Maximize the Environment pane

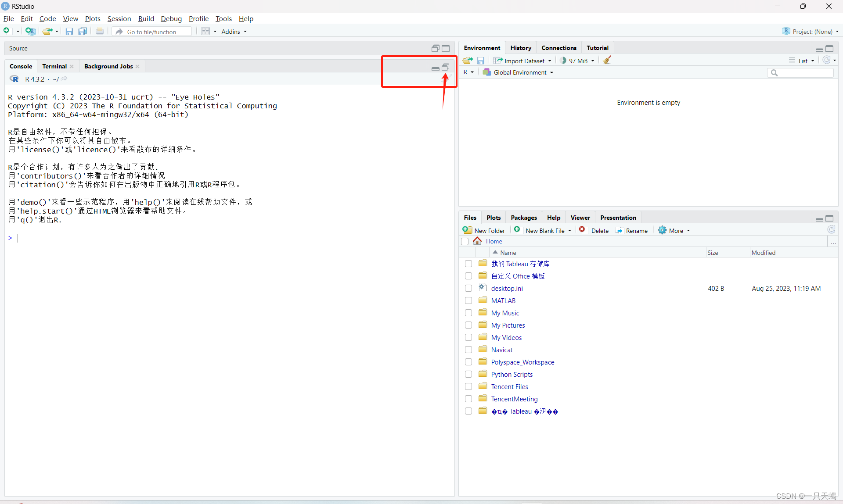829,48
